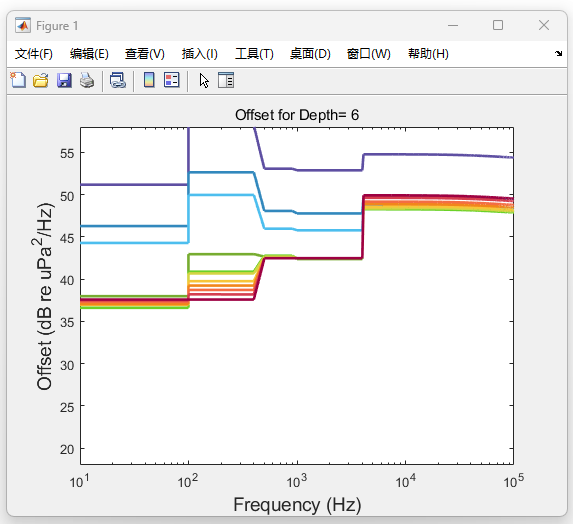
Task: Print the figure with the printer icon
Action: pos(87,80)
